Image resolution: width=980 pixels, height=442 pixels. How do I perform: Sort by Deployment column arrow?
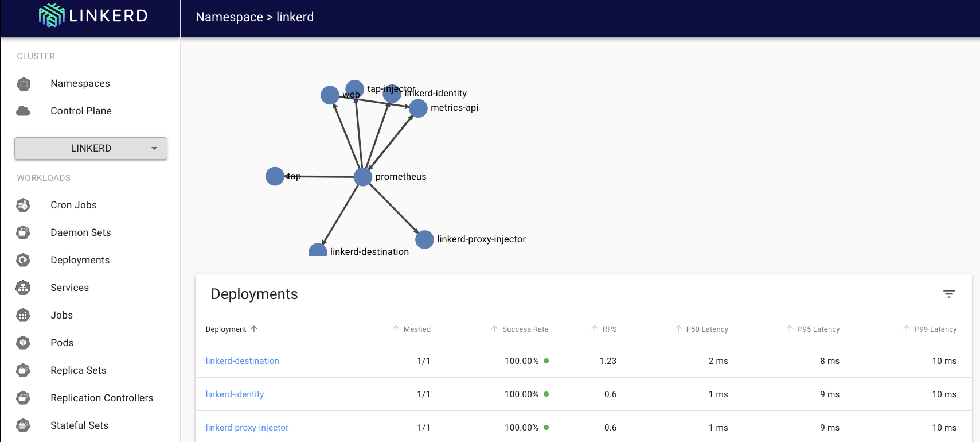pyautogui.click(x=254, y=329)
